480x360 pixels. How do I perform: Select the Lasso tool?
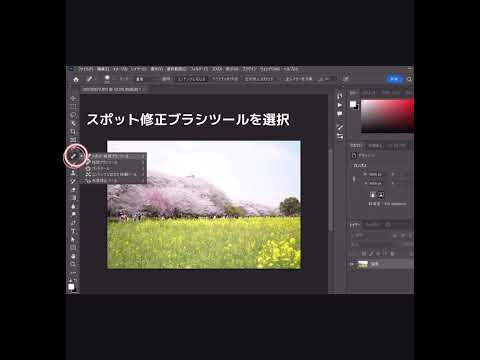tap(73, 115)
